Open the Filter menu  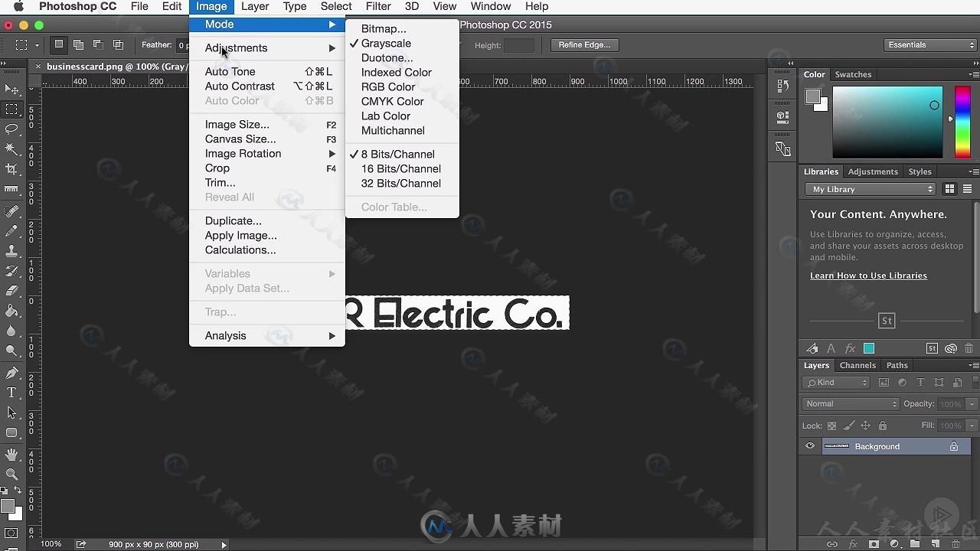[378, 6]
